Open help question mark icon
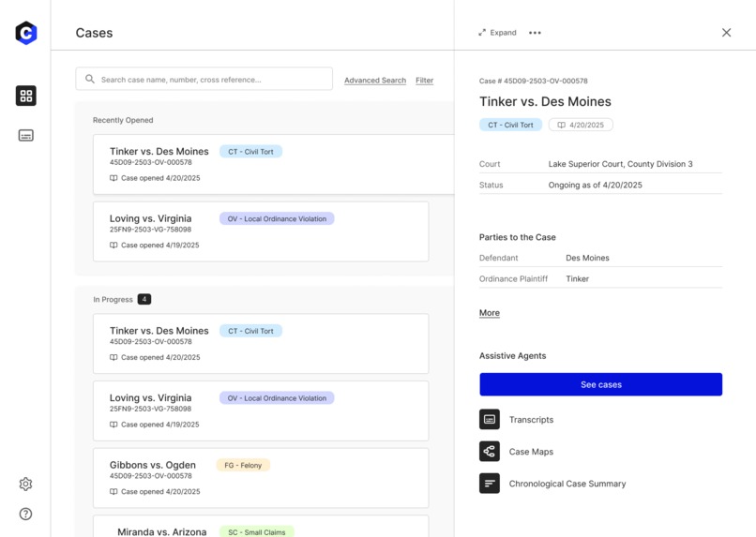The height and width of the screenshot is (537, 756). [25, 514]
